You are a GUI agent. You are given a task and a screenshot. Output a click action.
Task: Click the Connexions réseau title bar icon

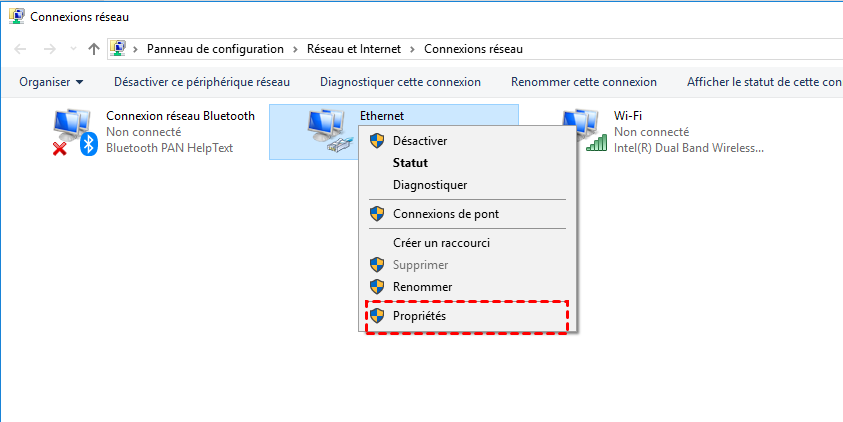click(x=17, y=16)
